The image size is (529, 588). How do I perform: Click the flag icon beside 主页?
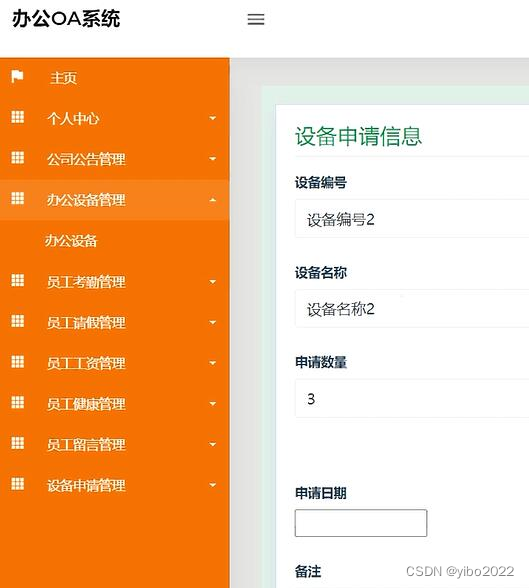tap(17, 76)
